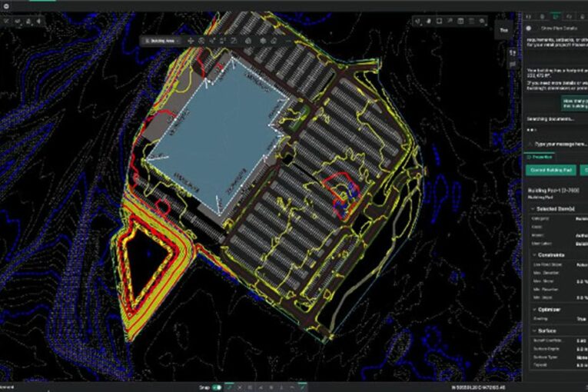The height and width of the screenshot is (392, 588).
Task: Collapse the Constraints section
Action: tap(534, 254)
